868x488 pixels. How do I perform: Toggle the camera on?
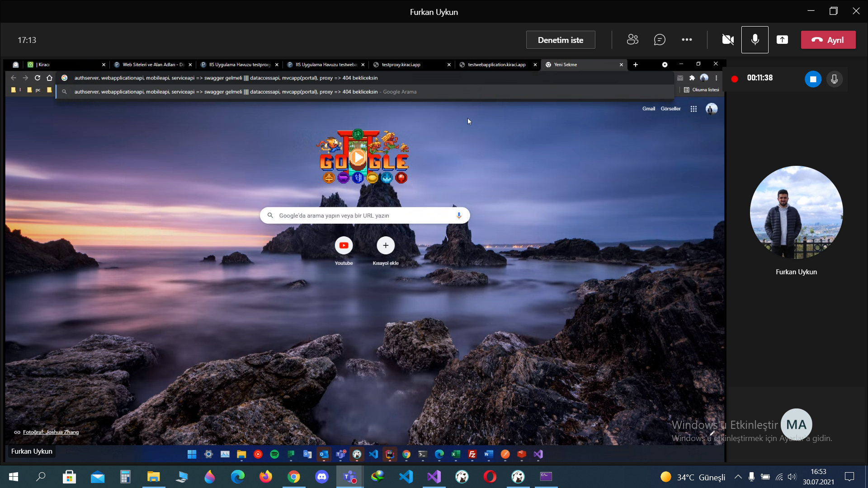[728, 40]
